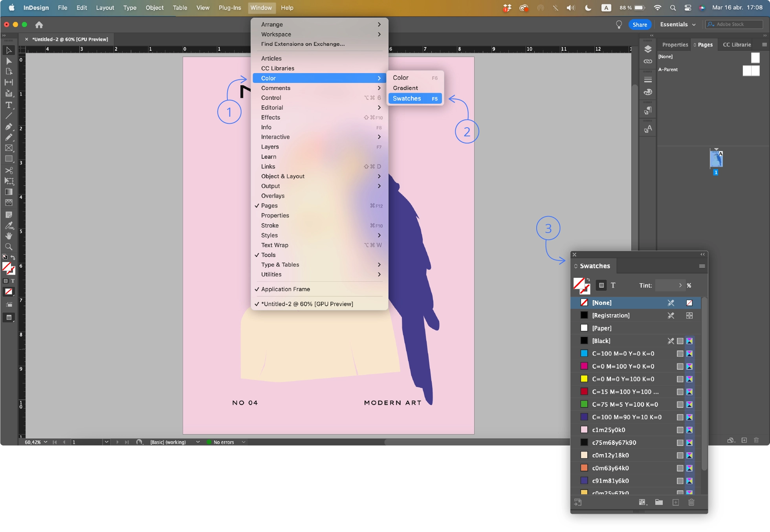Image resolution: width=770 pixels, height=532 pixels.
Task: Click the home icon in the toolbar
Action: click(x=39, y=25)
